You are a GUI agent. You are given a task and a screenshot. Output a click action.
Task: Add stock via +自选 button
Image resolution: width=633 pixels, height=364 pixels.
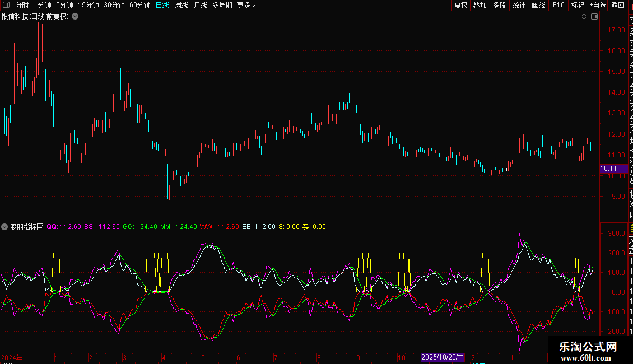598,5
